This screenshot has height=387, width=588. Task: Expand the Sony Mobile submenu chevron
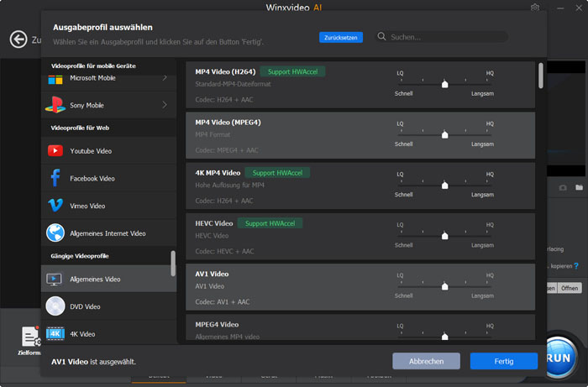(164, 105)
